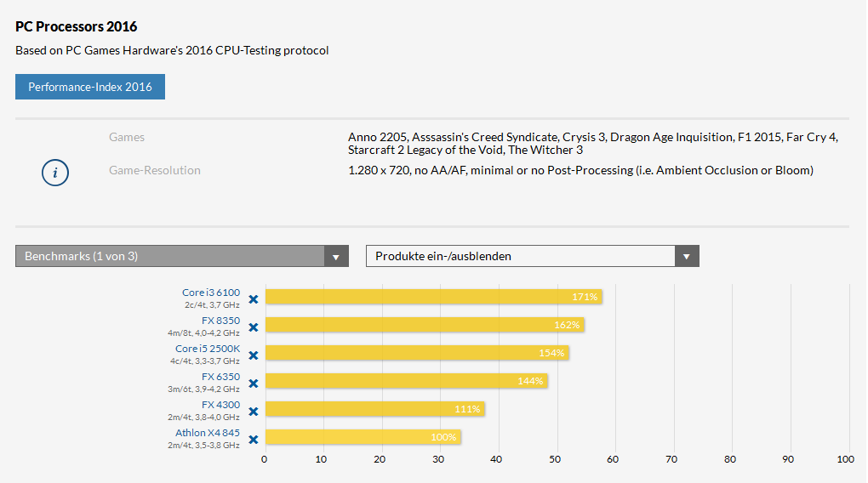The image size is (868, 483).
Task: Click the games list starting 'Anno 2205'
Action: [593, 144]
